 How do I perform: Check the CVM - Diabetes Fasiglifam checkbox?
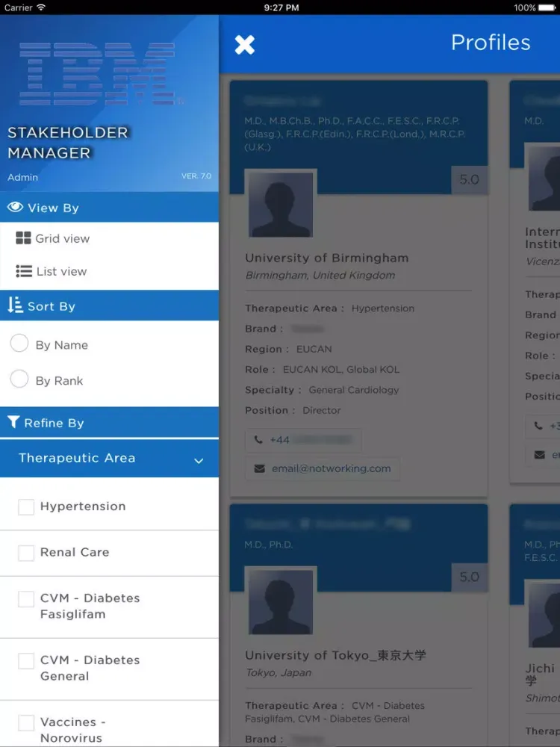point(26,599)
